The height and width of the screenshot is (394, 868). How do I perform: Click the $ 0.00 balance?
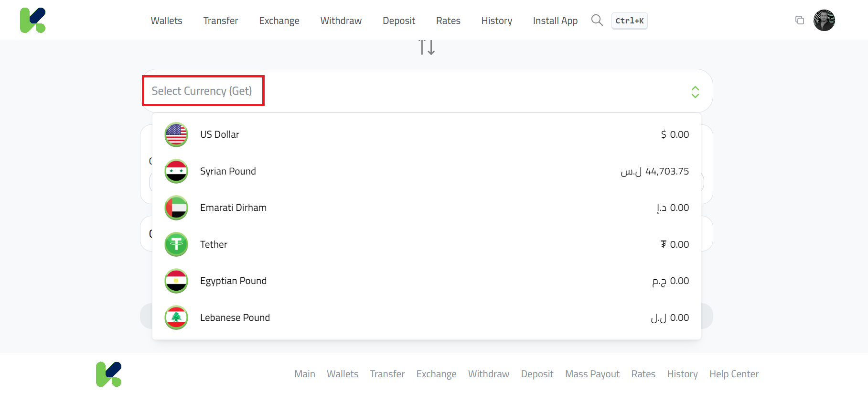675,134
